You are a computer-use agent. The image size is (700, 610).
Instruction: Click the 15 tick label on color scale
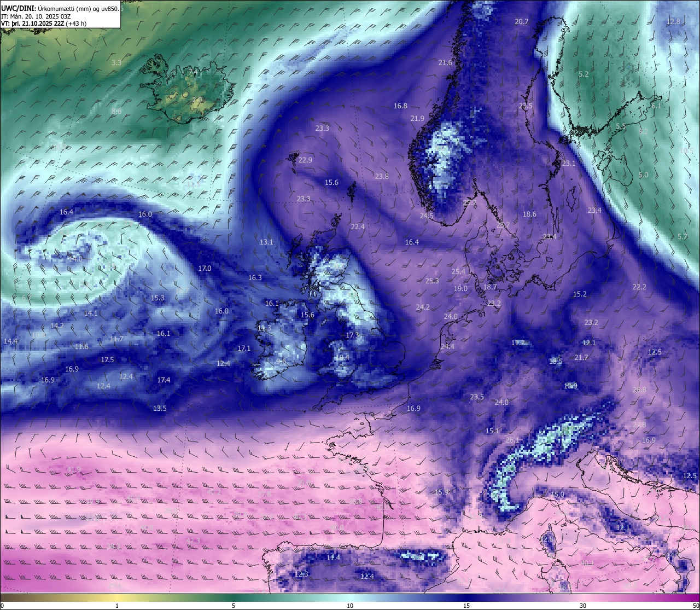pyautogui.click(x=466, y=606)
